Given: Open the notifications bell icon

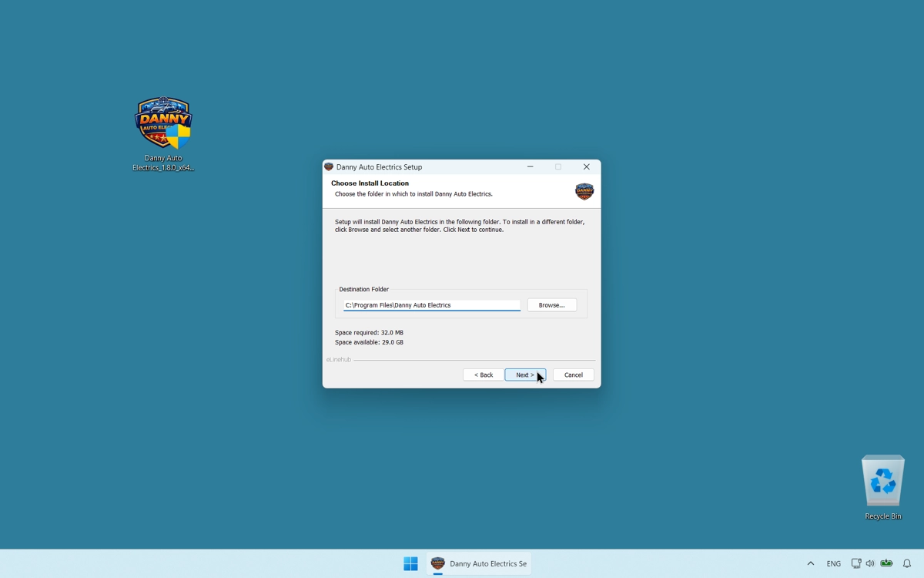Looking at the screenshot, I should 907,563.
